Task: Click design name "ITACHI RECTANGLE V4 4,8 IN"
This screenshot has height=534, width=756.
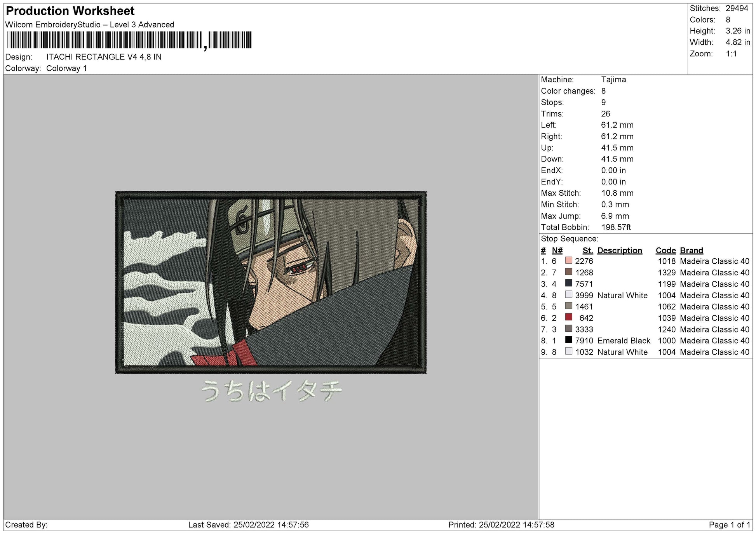Action: point(104,57)
